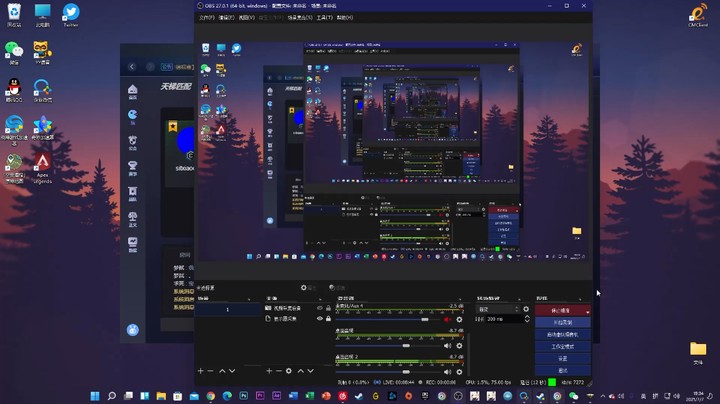Add a new source with plus icon
720x404 pixels.
[x=269, y=371]
